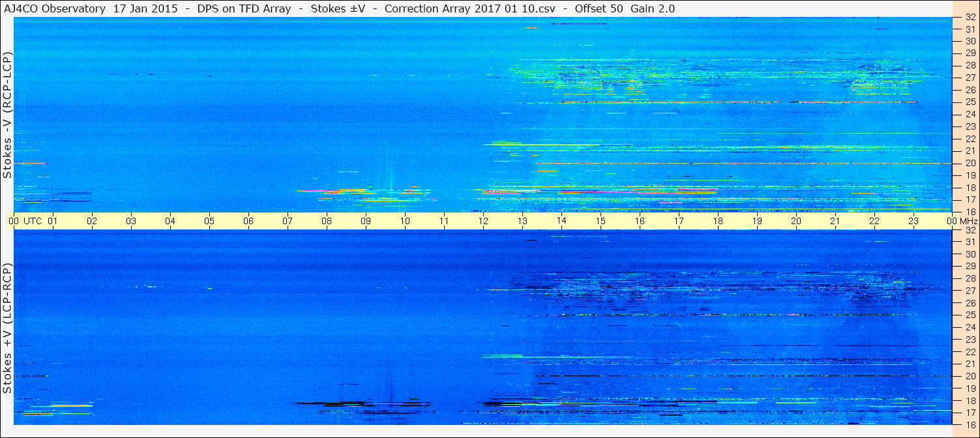Select the 15 hour marker on the time axis
This screenshot has height=438, width=980.
(601, 222)
